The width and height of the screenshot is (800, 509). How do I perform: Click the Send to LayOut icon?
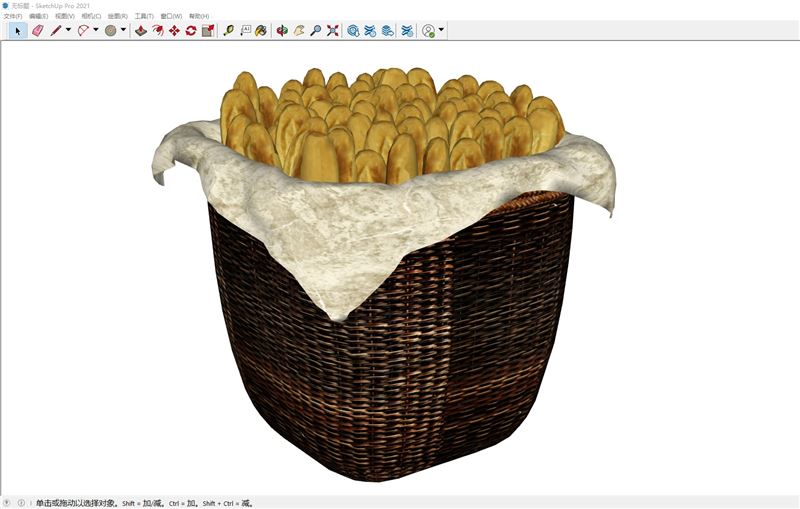coord(387,31)
